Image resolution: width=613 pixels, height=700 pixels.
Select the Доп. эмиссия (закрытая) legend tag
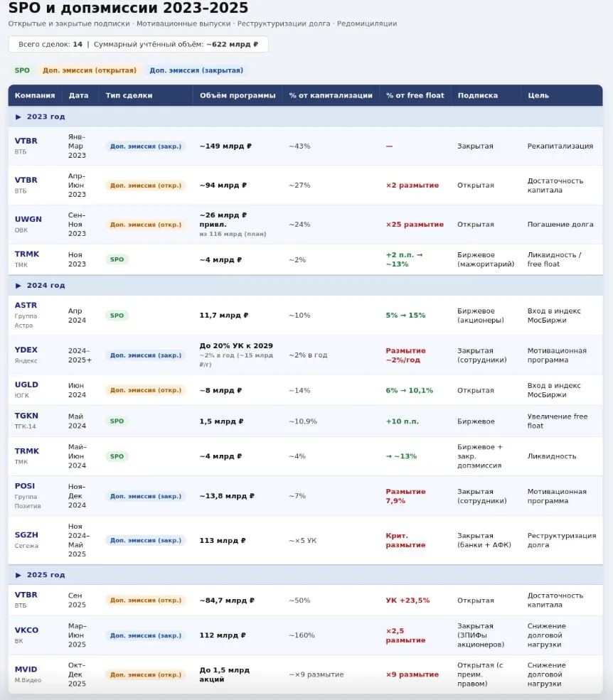click(x=196, y=70)
